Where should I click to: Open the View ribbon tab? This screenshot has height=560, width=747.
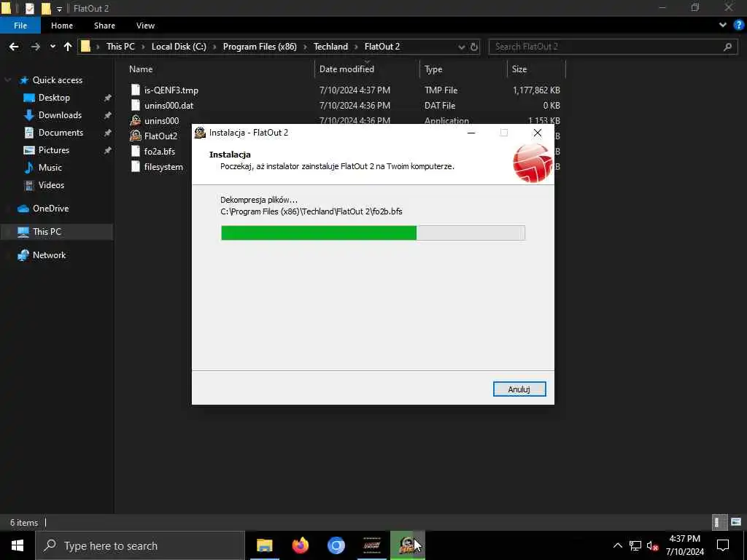coord(145,26)
